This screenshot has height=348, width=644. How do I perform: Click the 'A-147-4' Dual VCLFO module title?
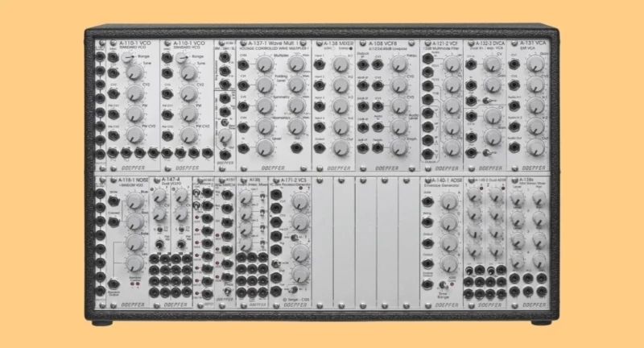click(x=171, y=180)
